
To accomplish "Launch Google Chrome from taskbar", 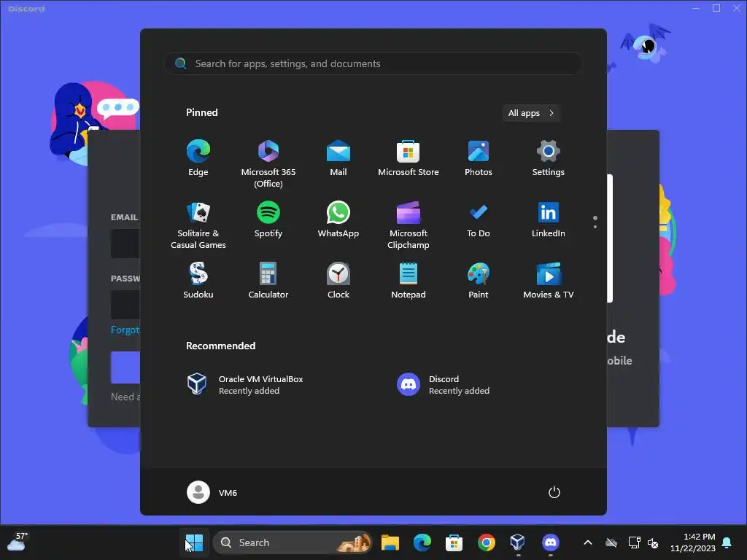I will click(487, 542).
